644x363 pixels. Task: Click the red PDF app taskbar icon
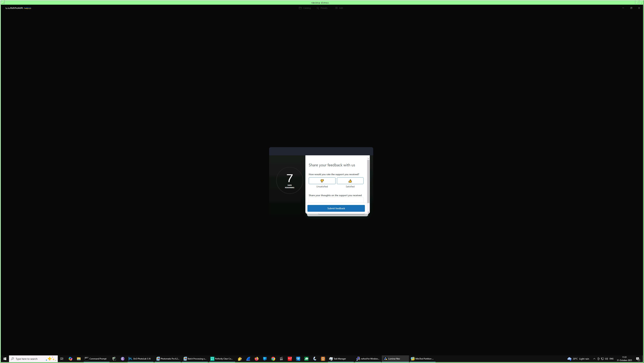pyautogui.click(x=290, y=359)
